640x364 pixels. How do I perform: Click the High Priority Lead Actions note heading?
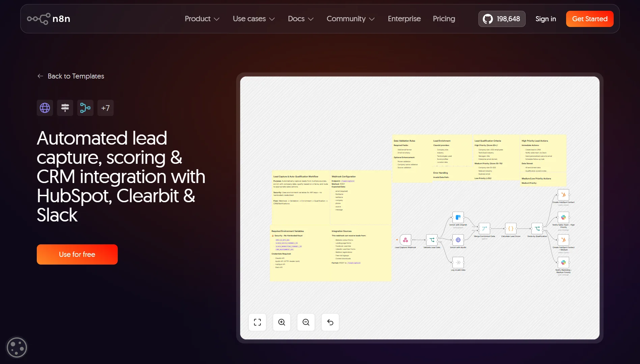535,141
